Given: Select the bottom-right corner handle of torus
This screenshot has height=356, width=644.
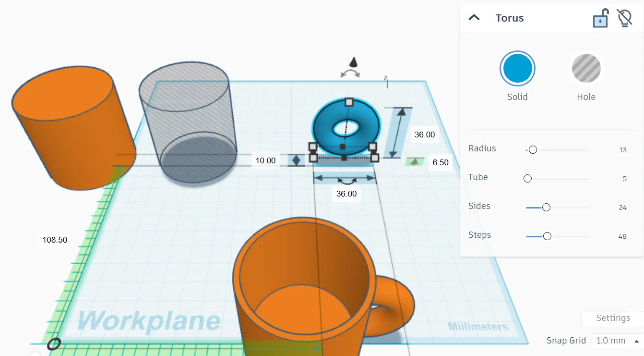Looking at the screenshot, I should [x=375, y=158].
